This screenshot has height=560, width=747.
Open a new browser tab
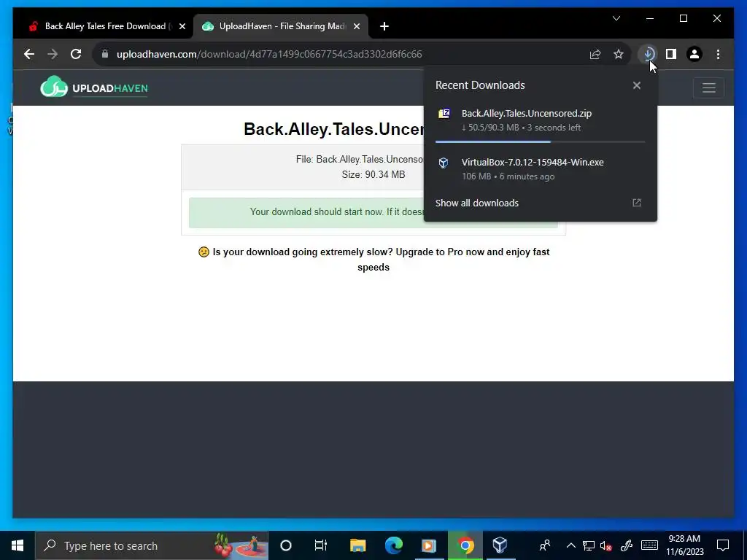(x=384, y=26)
